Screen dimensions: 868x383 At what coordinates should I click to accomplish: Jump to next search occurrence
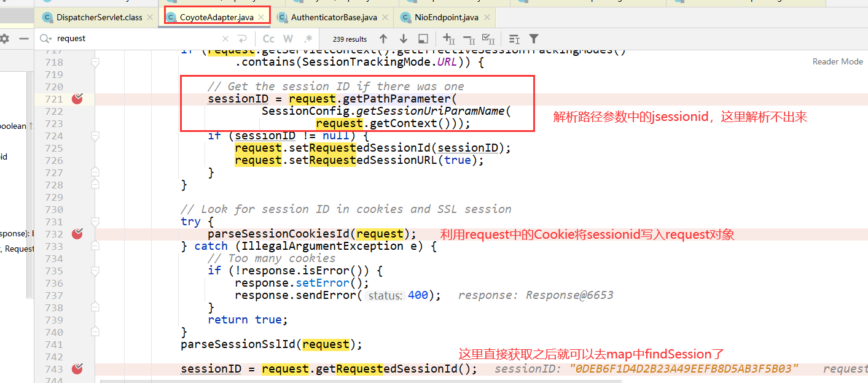pyautogui.click(x=403, y=38)
